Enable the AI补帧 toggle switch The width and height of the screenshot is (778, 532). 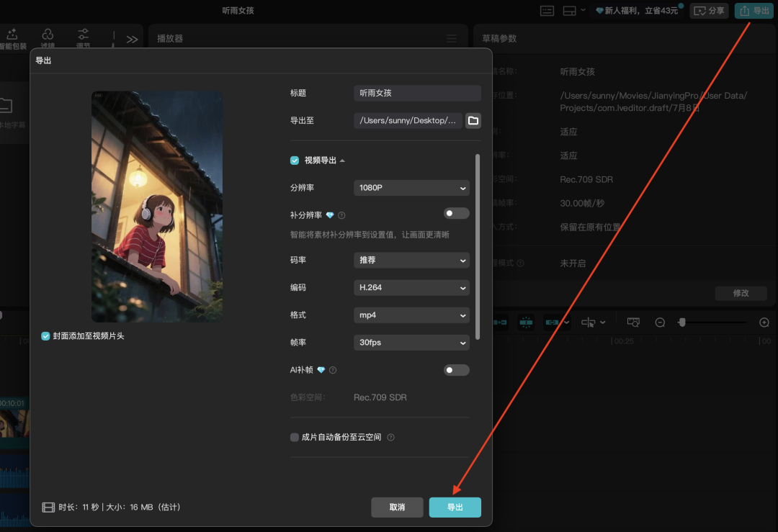tap(456, 370)
